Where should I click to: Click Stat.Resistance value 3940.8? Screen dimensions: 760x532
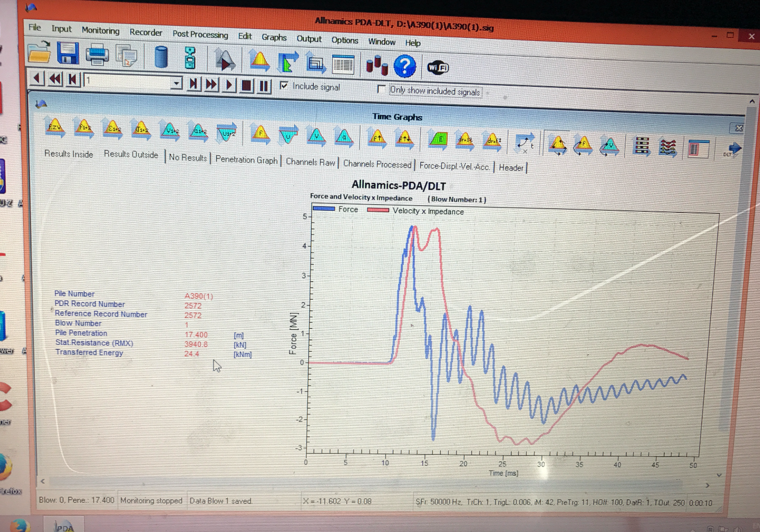(196, 344)
